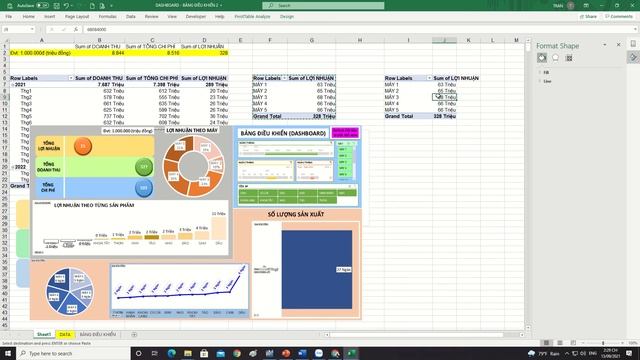Open File Explorer from taskbar
The width and height of the screenshot is (640, 360).
pyautogui.click(x=188, y=353)
